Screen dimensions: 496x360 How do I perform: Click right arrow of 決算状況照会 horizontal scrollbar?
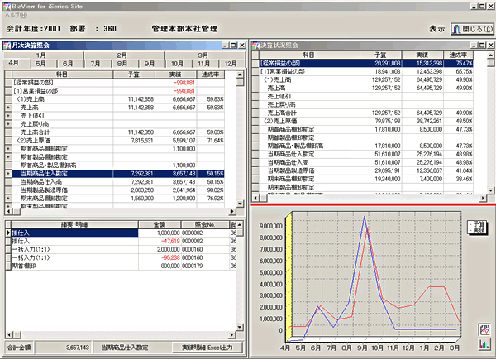pyautogui.click(x=483, y=198)
